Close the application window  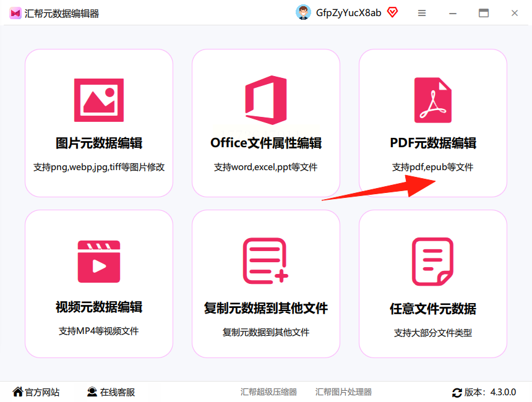click(x=514, y=13)
